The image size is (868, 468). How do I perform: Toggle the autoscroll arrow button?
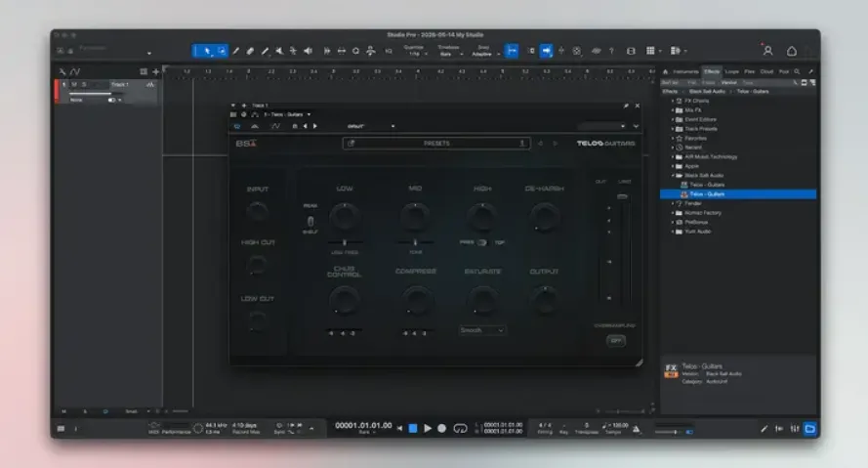[547, 51]
